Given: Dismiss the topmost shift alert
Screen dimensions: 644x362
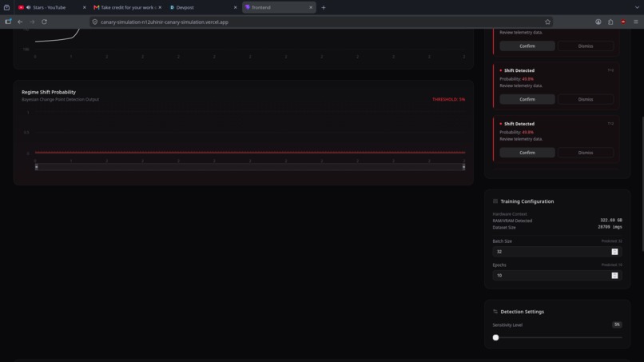Looking at the screenshot, I should [585, 46].
